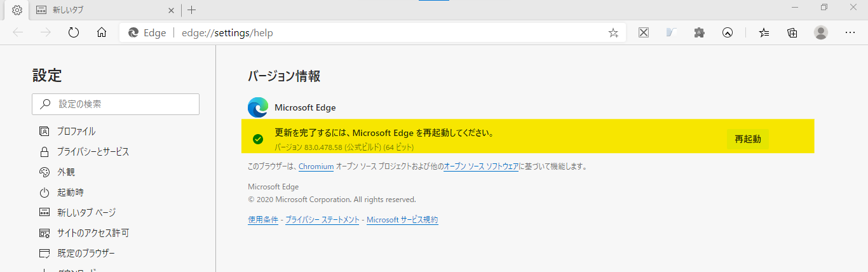
Task: Click the green update checkmark icon
Action: [258, 139]
